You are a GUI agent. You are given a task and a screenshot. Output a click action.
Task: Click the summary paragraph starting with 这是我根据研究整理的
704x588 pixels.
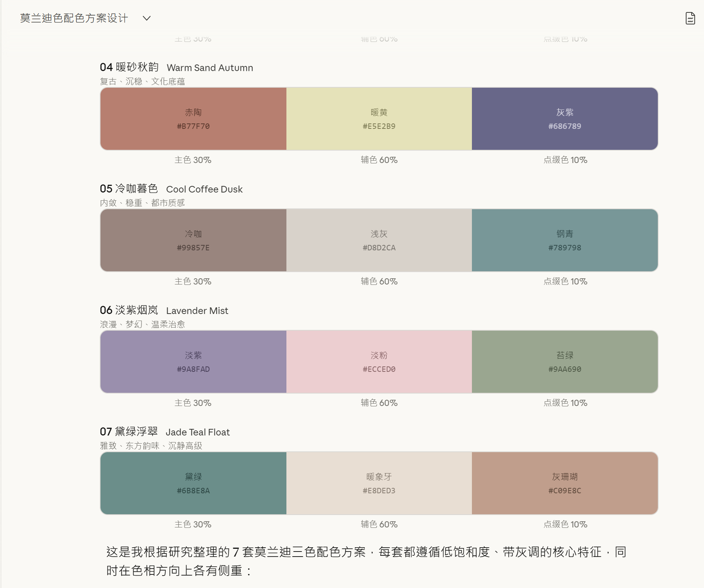[x=366, y=561]
